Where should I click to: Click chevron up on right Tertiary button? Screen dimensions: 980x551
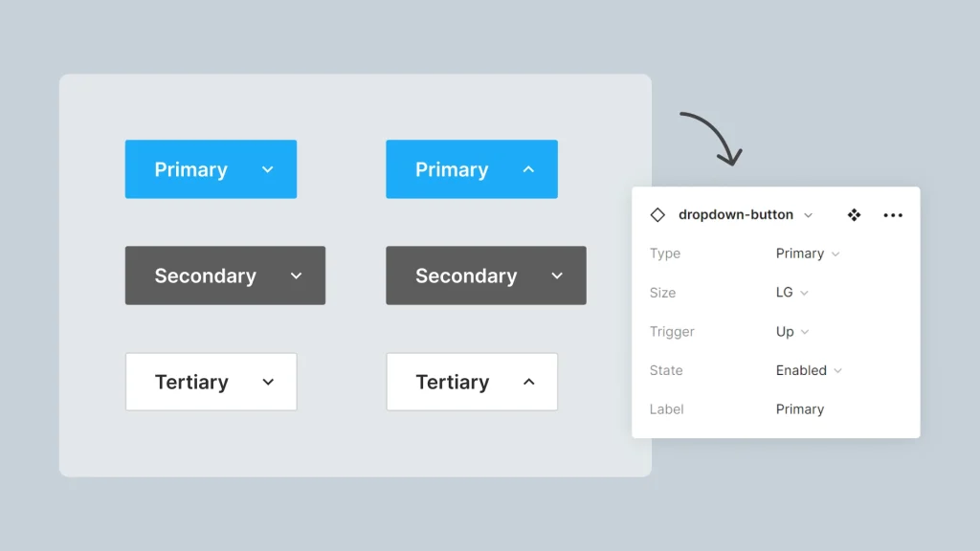click(528, 383)
